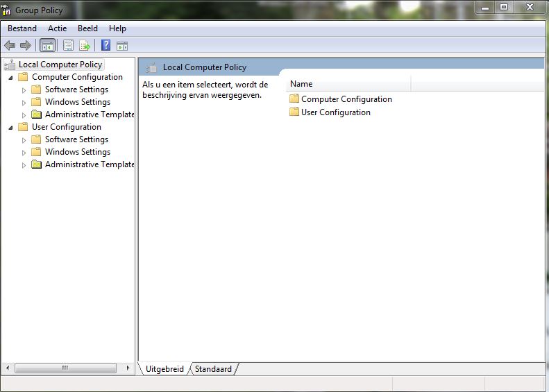549x392 pixels.
Task: Click the Computer Configuration folder icon in the list
Action: 294,99
